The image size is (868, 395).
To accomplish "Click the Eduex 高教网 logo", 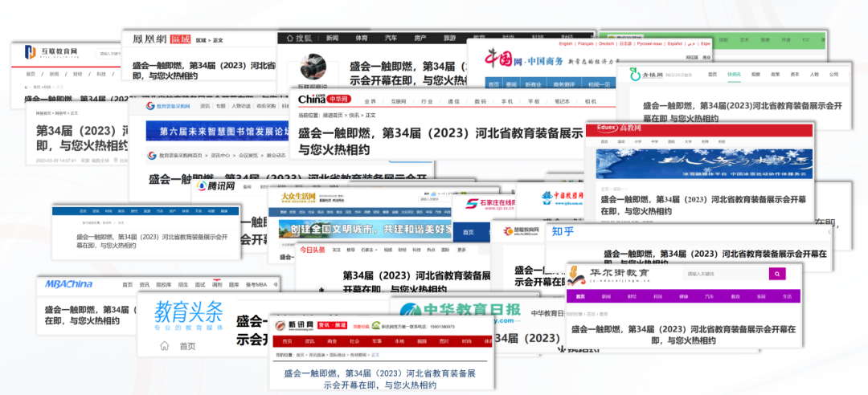I will tap(619, 128).
